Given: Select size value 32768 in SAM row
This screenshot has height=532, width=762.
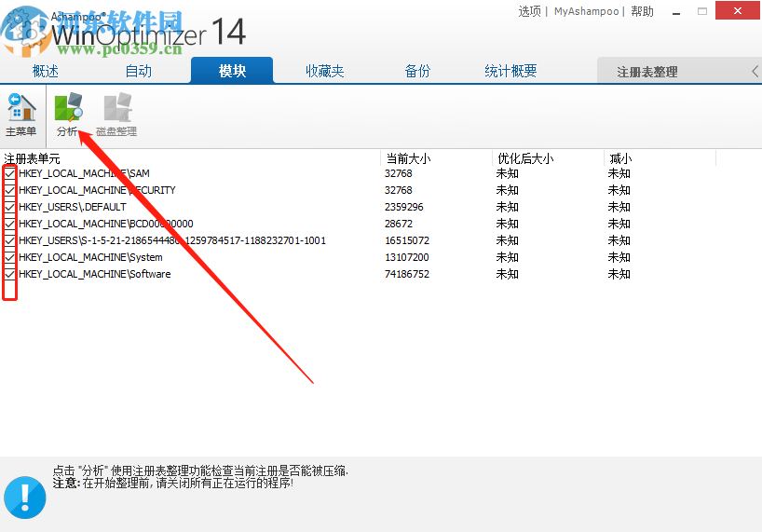Looking at the screenshot, I should [399, 173].
